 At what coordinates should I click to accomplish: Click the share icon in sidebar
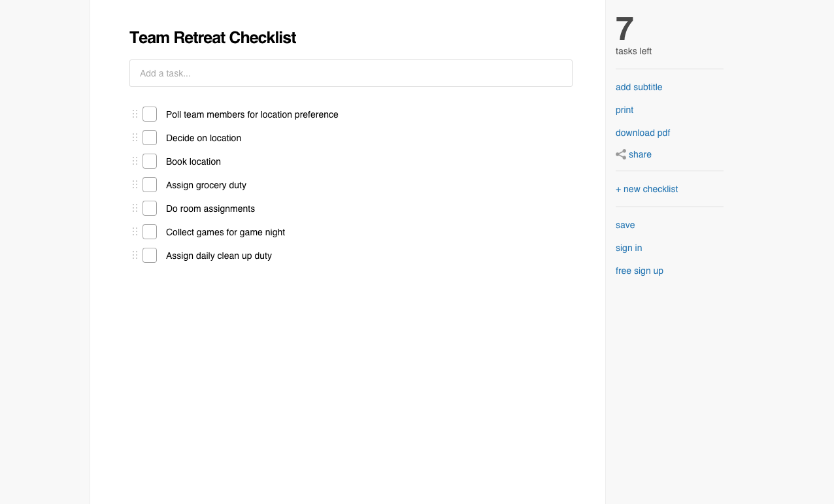[621, 155]
